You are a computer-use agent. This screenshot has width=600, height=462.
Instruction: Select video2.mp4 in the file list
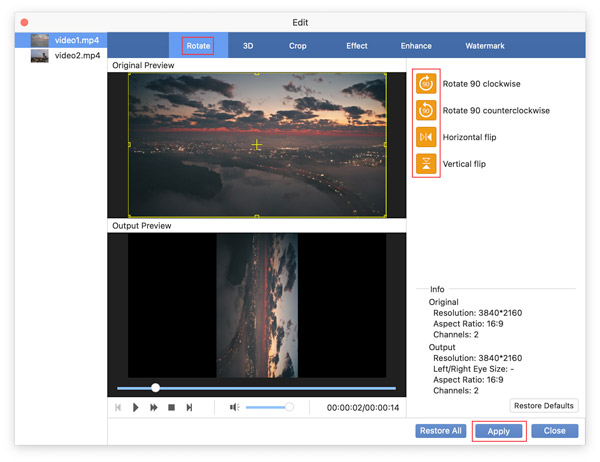tap(76, 56)
